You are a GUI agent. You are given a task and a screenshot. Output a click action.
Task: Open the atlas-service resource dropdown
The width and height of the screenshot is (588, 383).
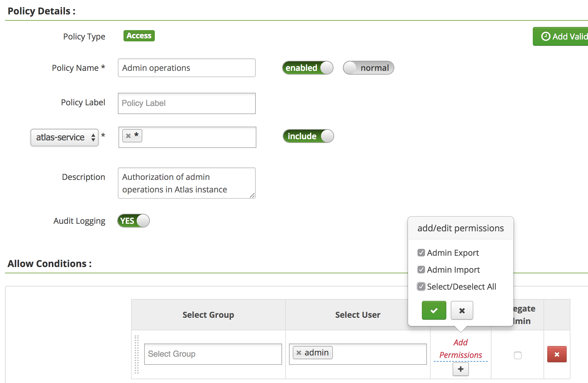coord(65,137)
